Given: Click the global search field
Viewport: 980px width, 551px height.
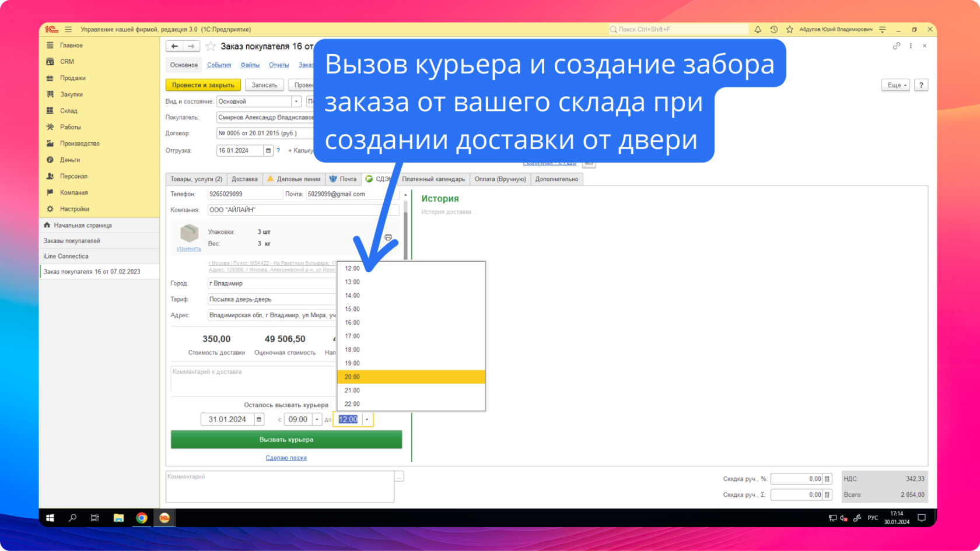Looking at the screenshot, I should pos(678,29).
